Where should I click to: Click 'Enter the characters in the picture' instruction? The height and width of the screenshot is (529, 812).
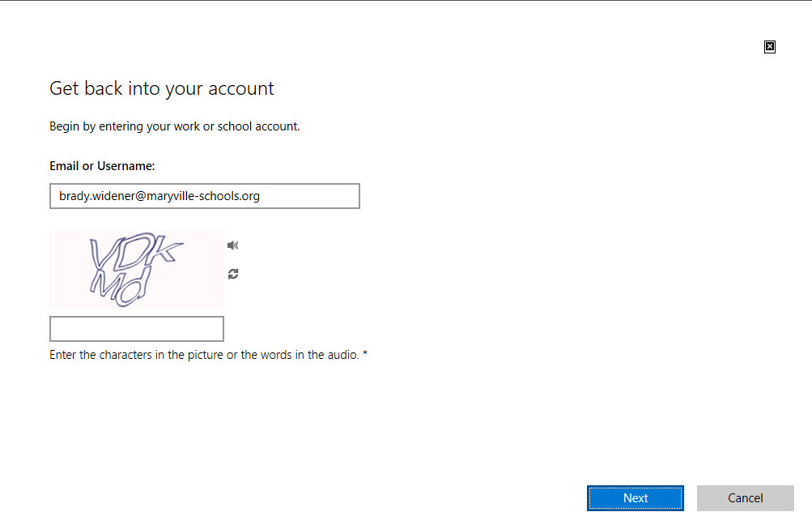(x=208, y=355)
